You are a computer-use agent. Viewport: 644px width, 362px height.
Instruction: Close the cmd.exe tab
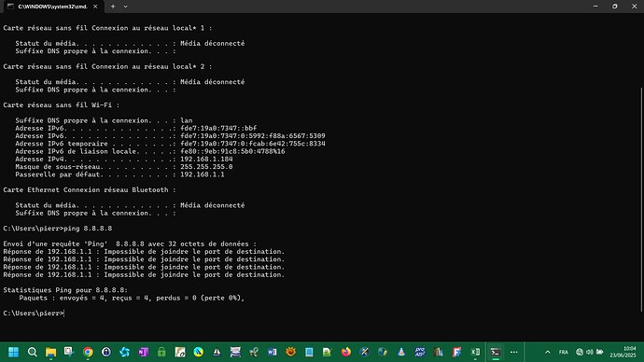pos(95,7)
